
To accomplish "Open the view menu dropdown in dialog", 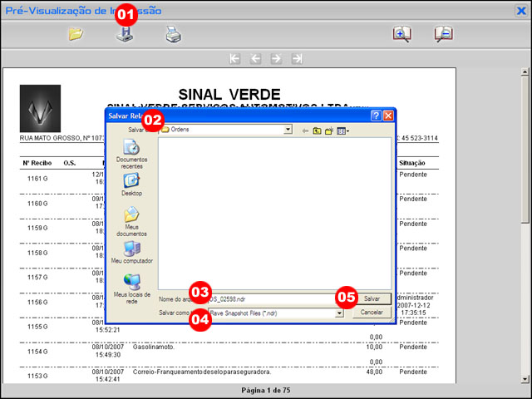I will click(x=343, y=131).
